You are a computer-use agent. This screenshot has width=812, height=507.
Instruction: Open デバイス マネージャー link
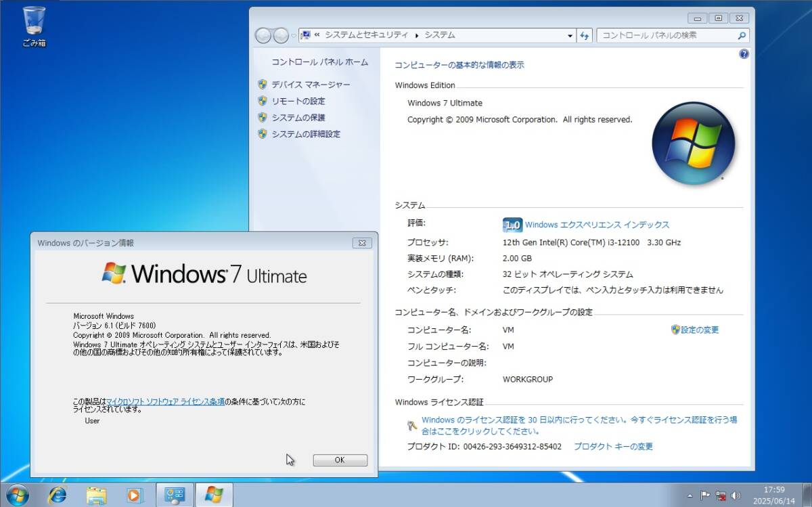(311, 85)
